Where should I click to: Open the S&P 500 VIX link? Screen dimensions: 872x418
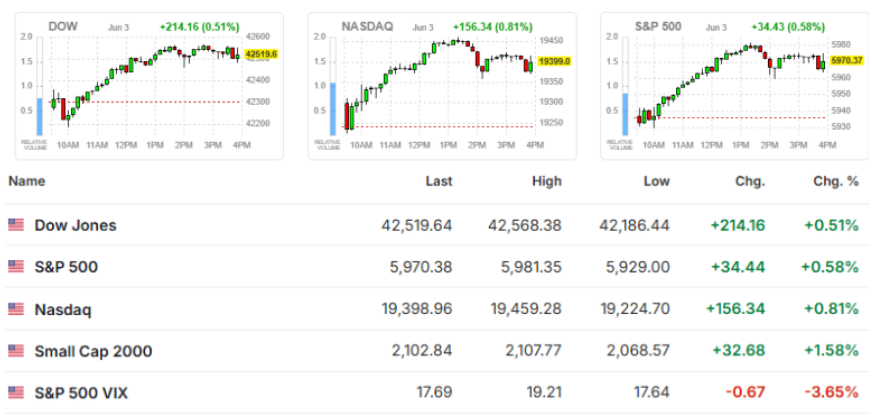coord(81,394)
